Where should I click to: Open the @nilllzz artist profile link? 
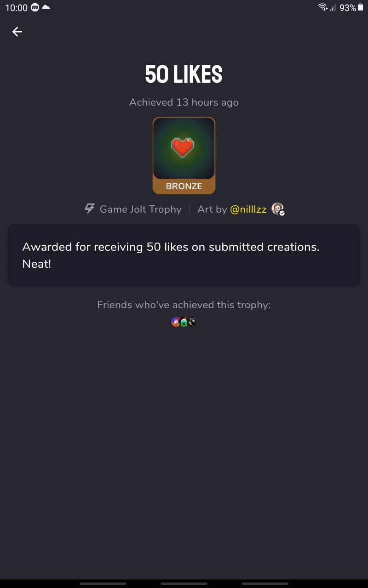pyautogui.click(x=248, y=209)
